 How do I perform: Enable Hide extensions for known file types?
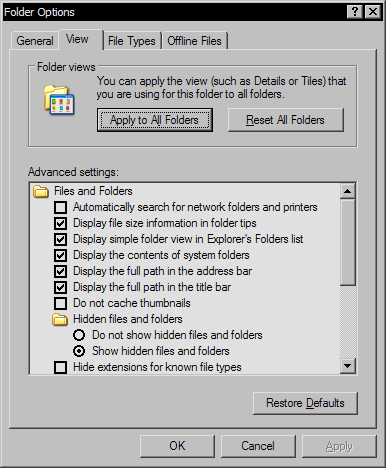coord(60,367)
